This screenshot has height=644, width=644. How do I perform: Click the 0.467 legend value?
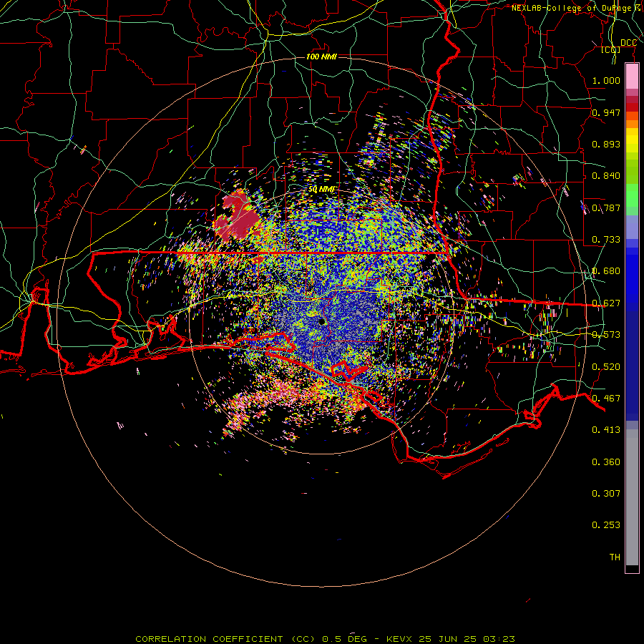point(606,399)
